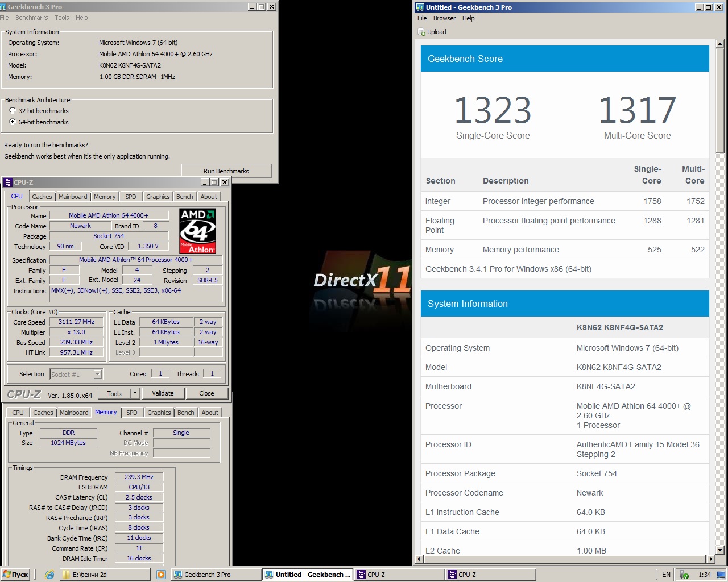
Task: Click the Validate button in CPU-Z
Action: 163,393
